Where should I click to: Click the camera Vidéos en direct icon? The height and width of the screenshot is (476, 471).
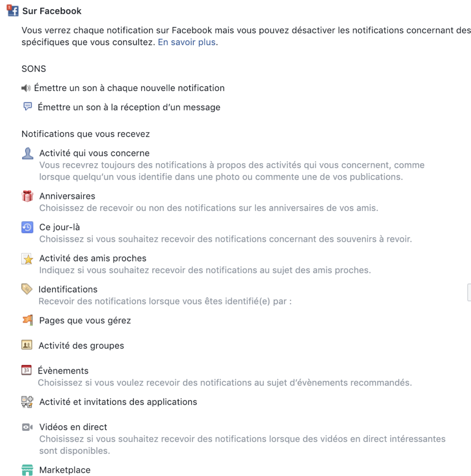tap(27, 427)
